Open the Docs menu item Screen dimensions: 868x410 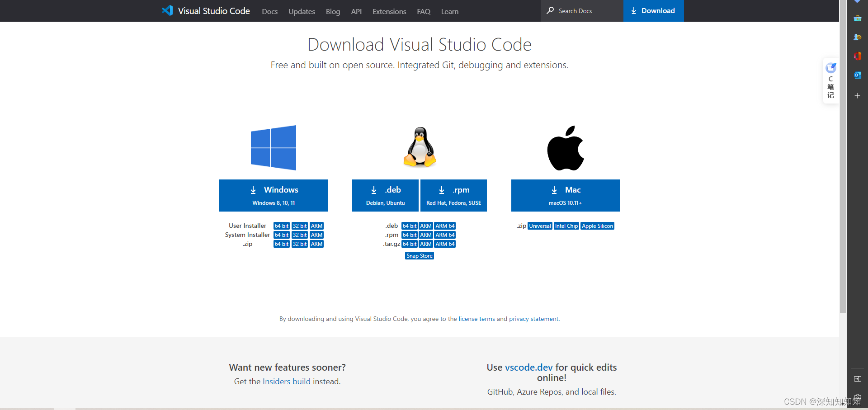click(x=270, y=11)
